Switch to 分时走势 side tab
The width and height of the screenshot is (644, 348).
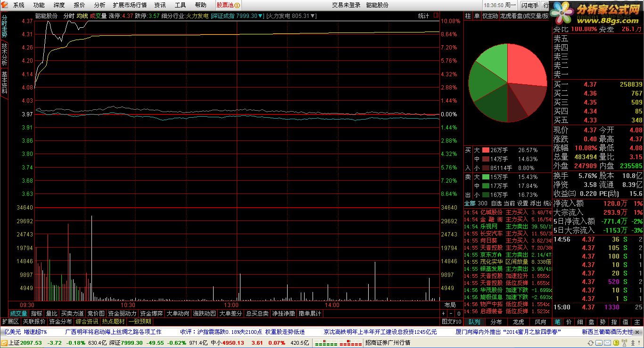point(4,26)
